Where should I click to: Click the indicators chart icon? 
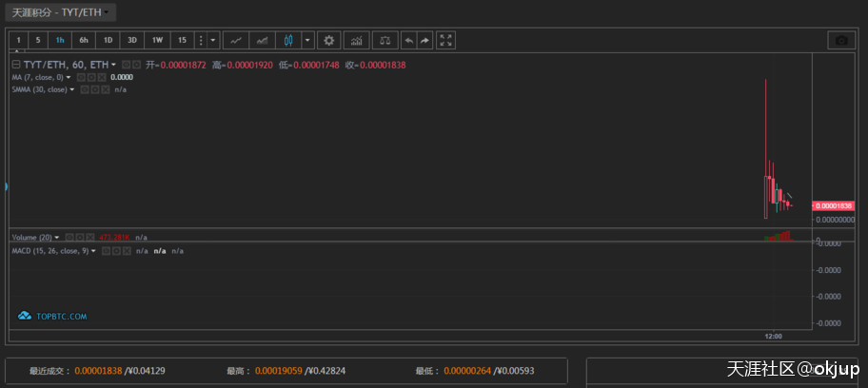[x=357, y=40]
